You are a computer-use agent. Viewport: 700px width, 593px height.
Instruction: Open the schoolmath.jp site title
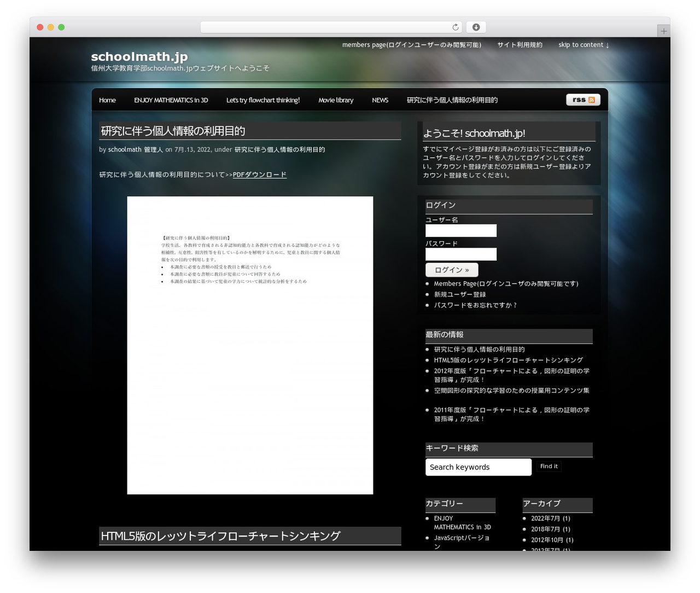click(x=139, y=56)
